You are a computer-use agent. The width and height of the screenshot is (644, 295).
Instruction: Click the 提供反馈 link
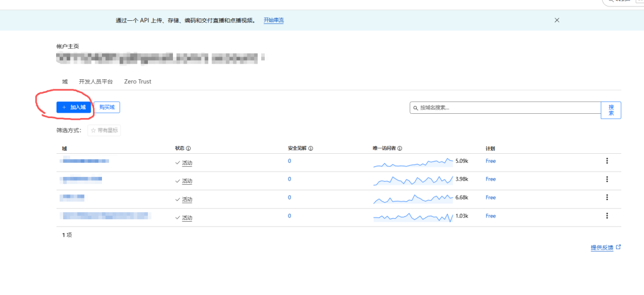(602, 247)
